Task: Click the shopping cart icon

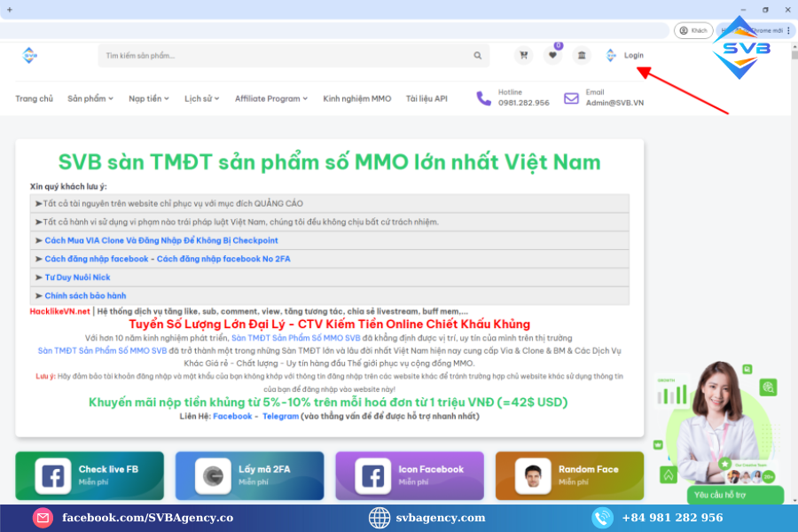Action: pyautogui.click(x=524, y=56)
